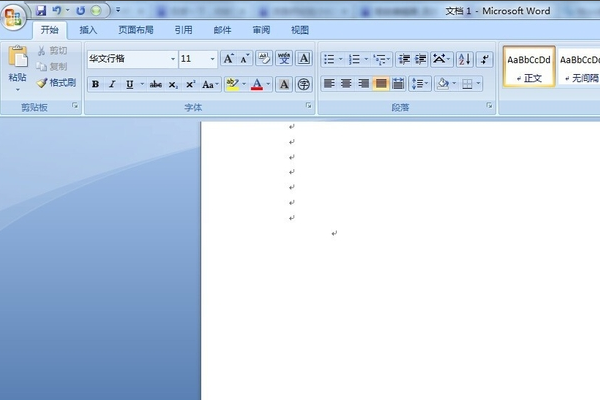The height and width of the screenshot is (400, 600).
Task: Toggle underline formatting
Action: point(130,84)
